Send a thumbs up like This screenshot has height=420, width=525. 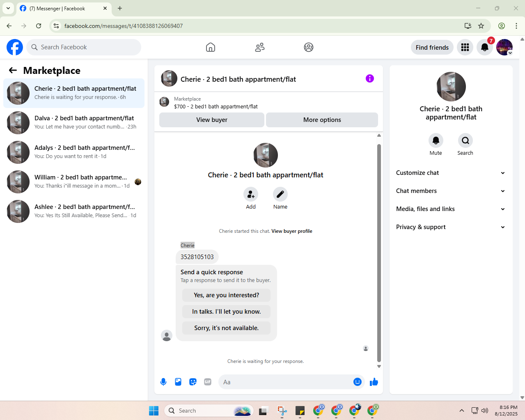374,382
